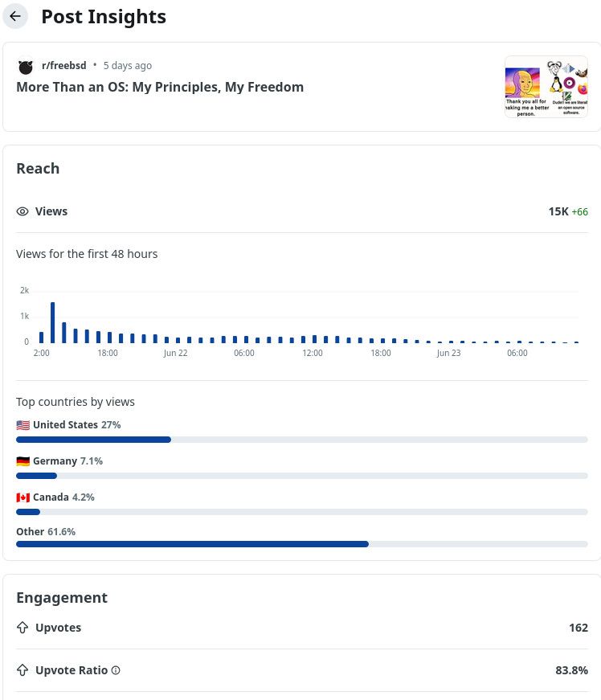The image size is (601, 700).
Task: Click the United States flag icon
Action: 22,425
